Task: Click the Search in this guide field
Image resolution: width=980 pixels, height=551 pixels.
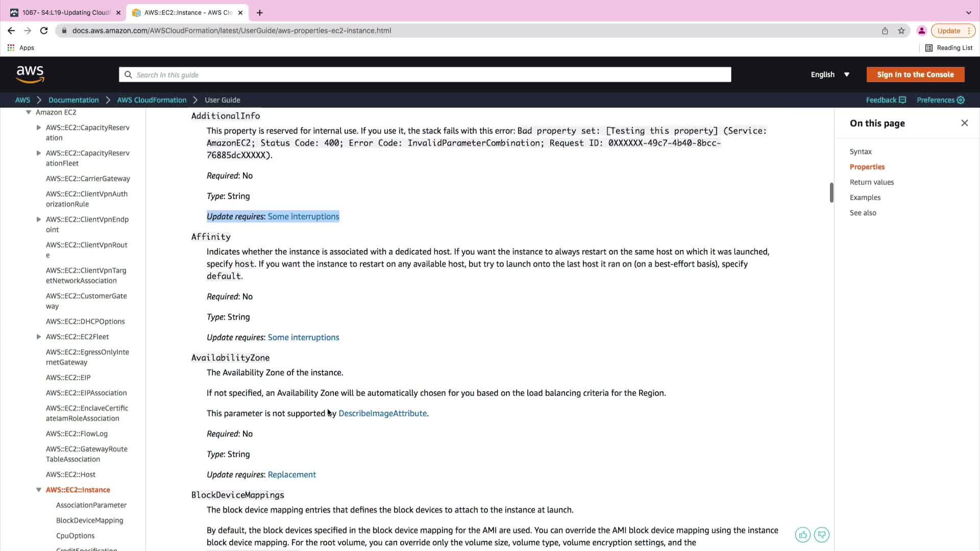Action: [x=425, y=74]
